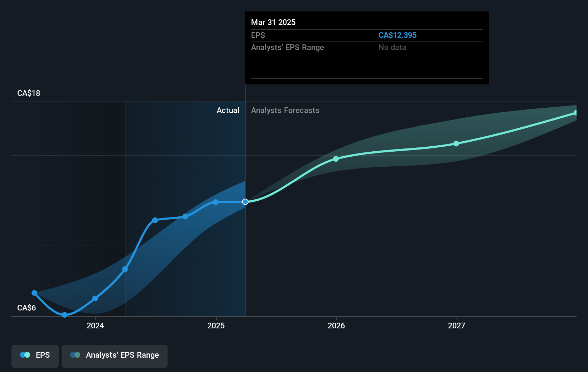Click the 2026 x-axis label

[x=336, y=325]
